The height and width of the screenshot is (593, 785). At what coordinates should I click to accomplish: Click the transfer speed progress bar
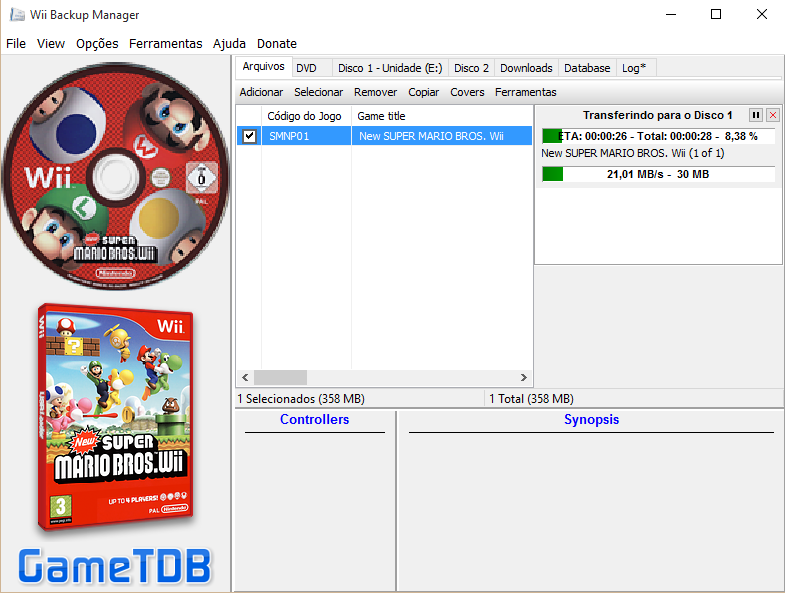pos(658,174)
